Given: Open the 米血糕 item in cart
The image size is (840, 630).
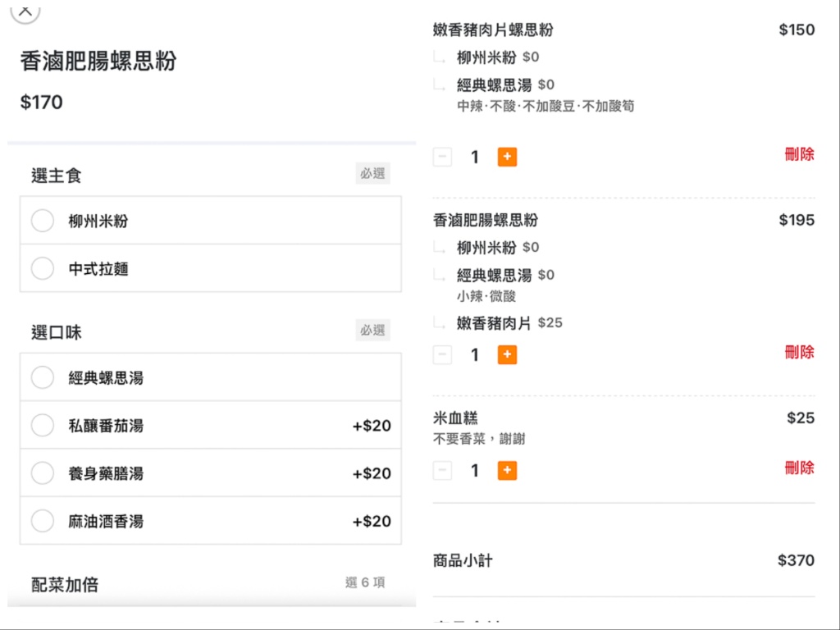Looking at the screenshot, I should coord(455,418).
